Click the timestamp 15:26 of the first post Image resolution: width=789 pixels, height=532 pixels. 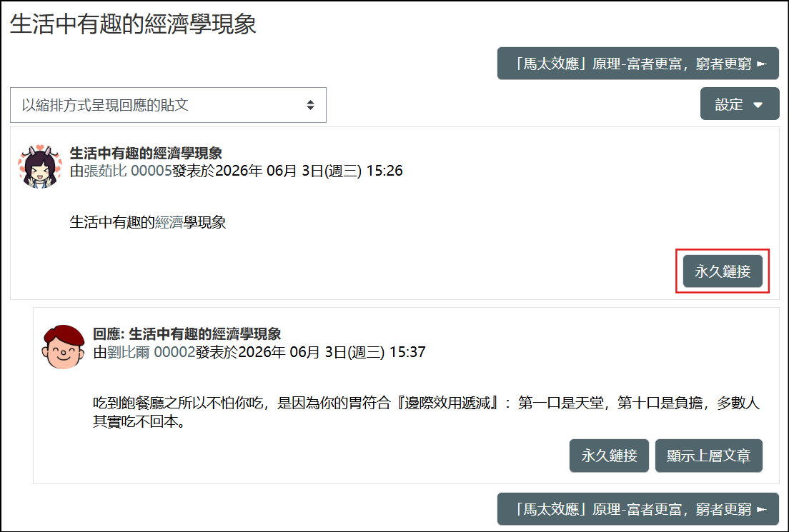tap(384, 171)
